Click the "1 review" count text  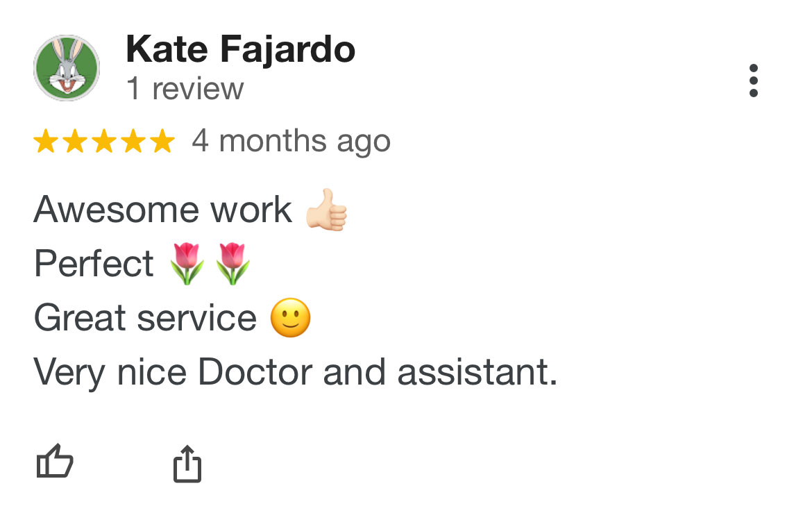click(185, 89)
